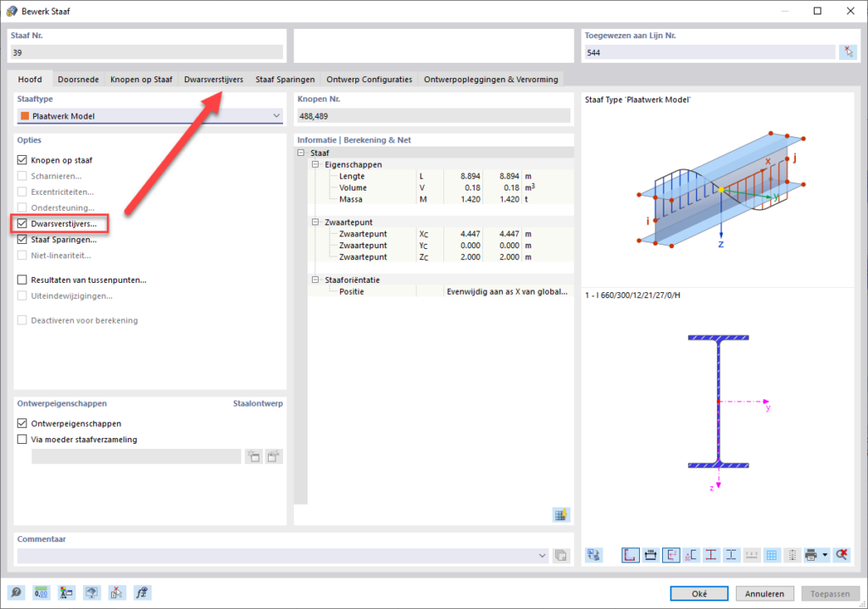Click the search help icon at bottom left

click(x=15, y=593)
